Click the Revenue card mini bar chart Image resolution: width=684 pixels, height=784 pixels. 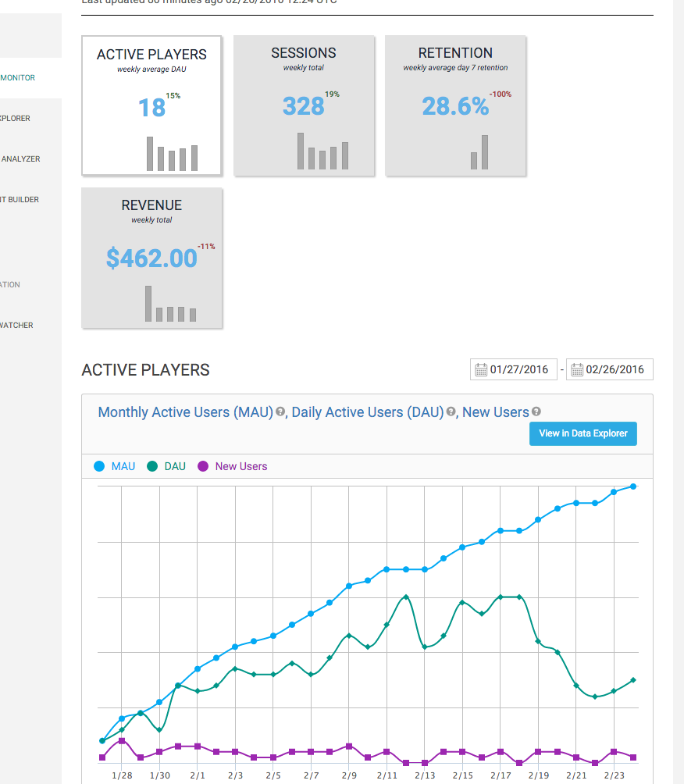pos(170,304)
